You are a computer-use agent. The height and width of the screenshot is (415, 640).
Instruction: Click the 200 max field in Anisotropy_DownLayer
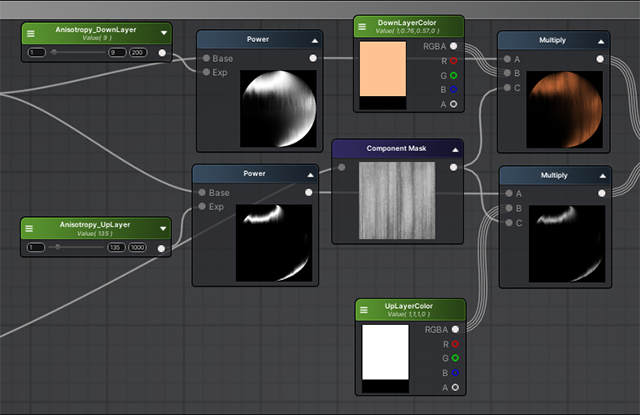point(138,52)
